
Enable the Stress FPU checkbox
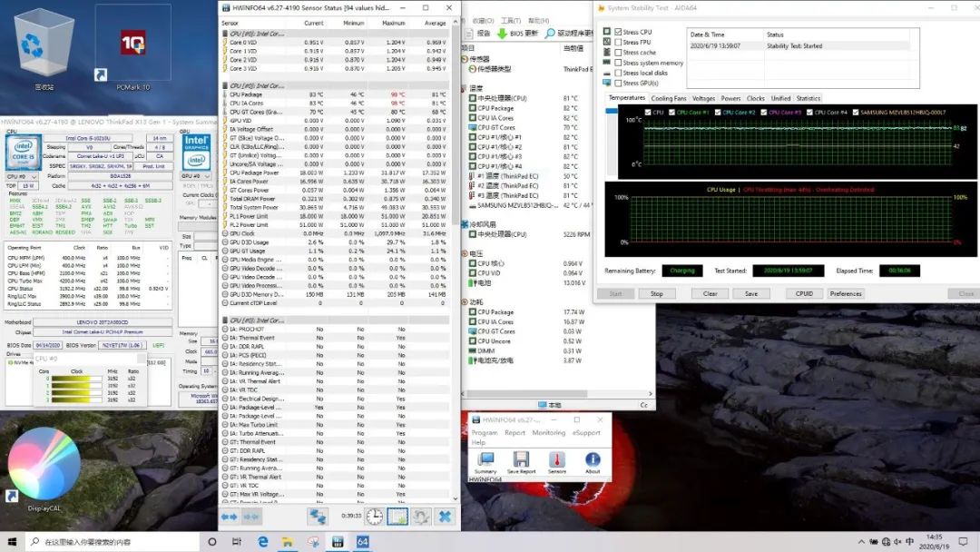click(618, 43)
